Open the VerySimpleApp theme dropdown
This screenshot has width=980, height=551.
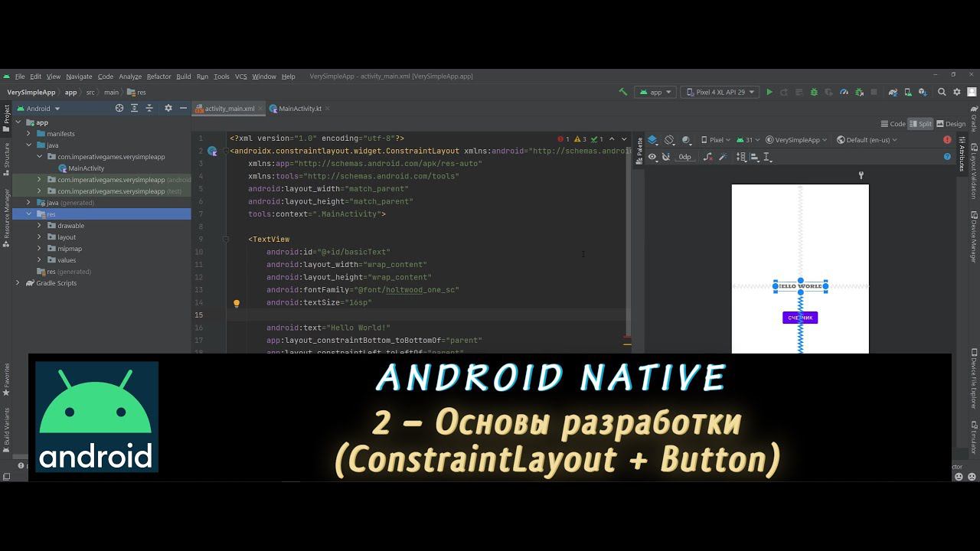coord(797,140)
